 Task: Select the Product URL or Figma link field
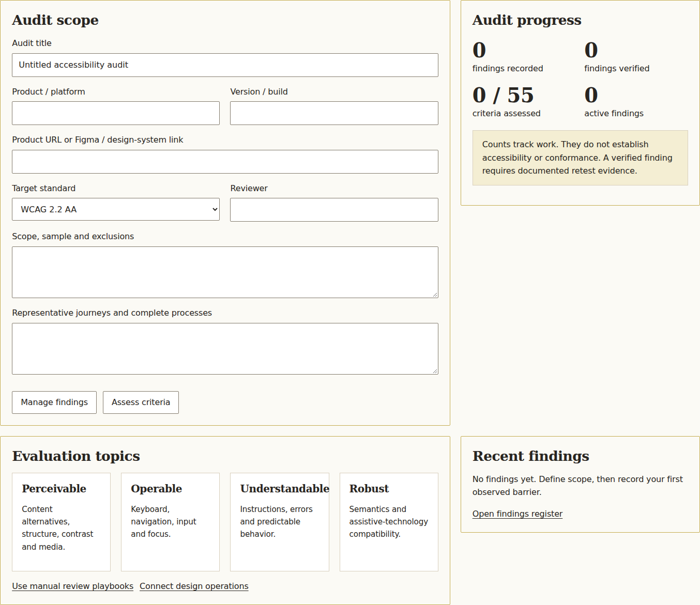[x=225, y=162]
